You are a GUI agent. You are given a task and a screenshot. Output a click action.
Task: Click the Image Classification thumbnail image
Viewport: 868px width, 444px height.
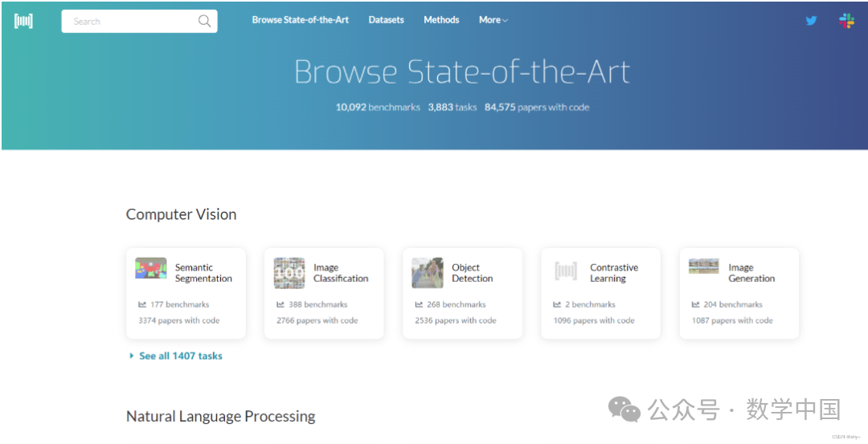pyautogui.click(x=289, y=273)
